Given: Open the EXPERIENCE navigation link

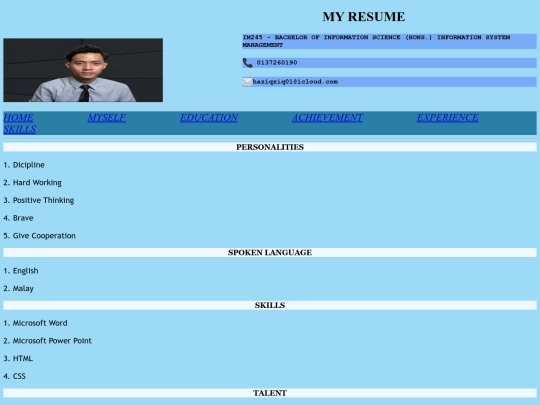Looking at the screenshot, I should [448, 117].
